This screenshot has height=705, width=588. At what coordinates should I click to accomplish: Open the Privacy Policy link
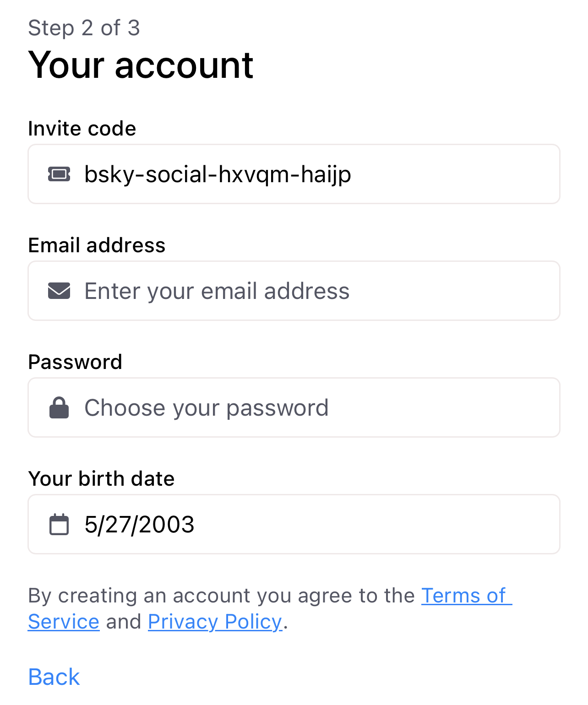pyautogui.click(x=215, y=622)
